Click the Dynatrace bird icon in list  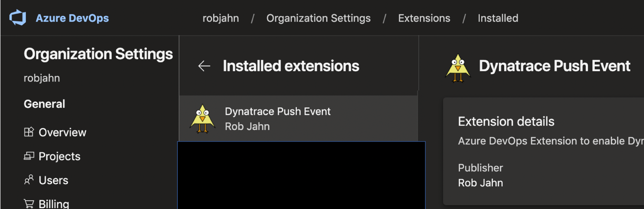pos(203,119)
